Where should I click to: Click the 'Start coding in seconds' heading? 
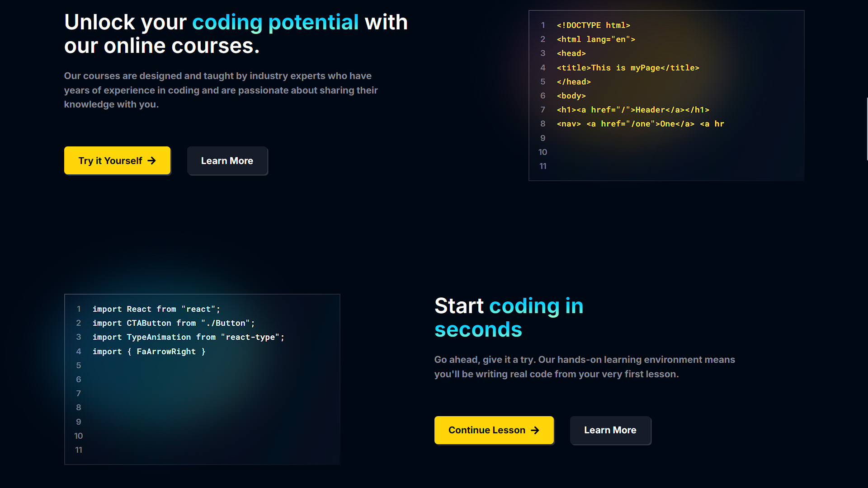[x=509, y=318]
